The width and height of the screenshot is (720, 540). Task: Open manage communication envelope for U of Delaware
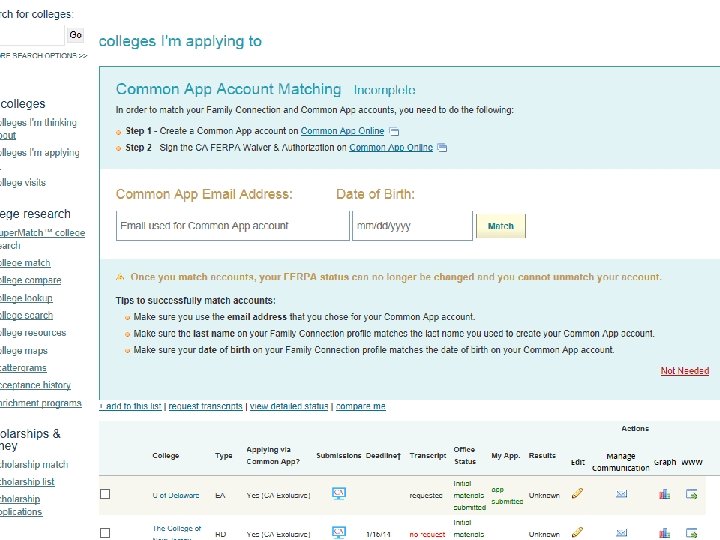(x=621, y=494)
